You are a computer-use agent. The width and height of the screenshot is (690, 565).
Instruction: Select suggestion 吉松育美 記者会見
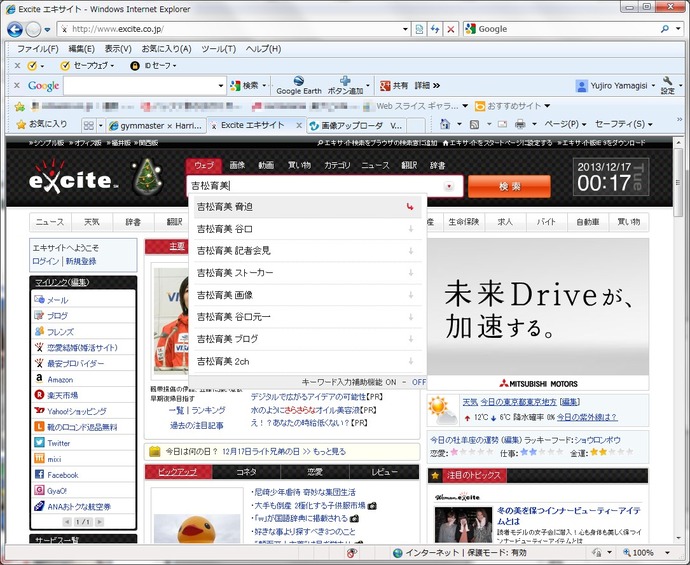(x=307, y=251)
